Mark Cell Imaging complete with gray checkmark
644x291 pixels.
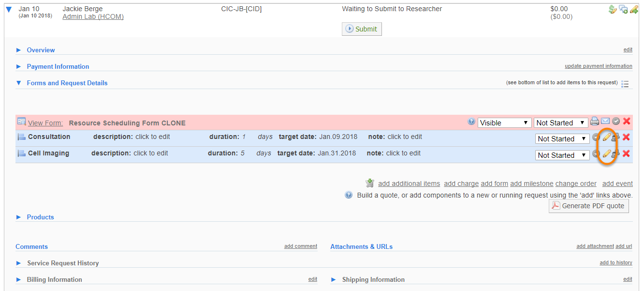coord(596,154)
